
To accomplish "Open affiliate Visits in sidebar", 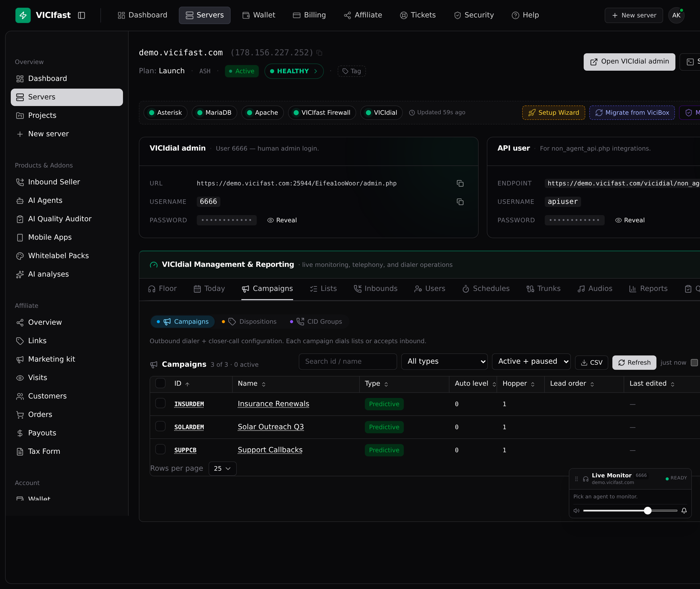I will pos(67,378).
